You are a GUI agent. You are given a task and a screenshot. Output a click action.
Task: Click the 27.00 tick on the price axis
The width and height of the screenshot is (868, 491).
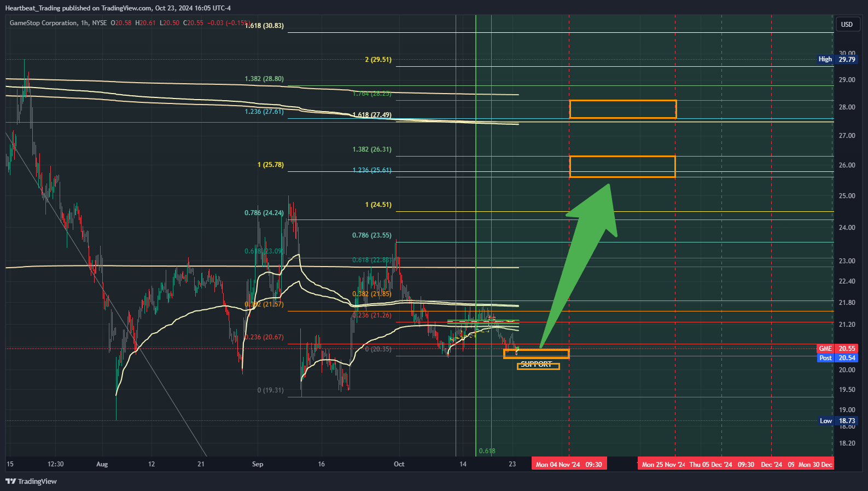(x=847, y=136)
